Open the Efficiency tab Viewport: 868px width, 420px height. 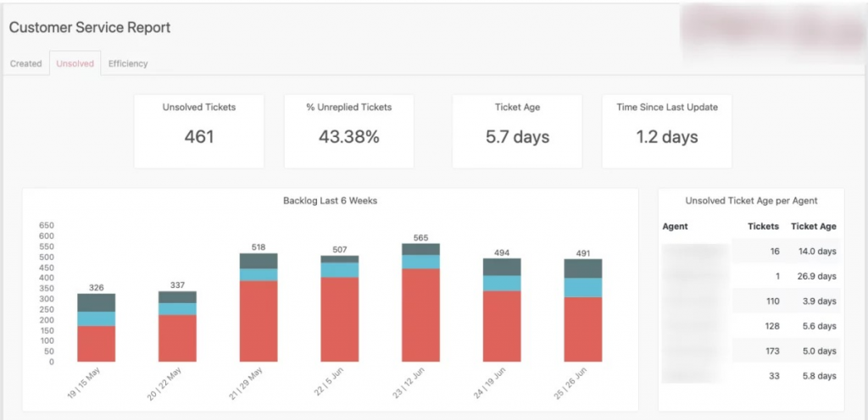click(128, 64)
